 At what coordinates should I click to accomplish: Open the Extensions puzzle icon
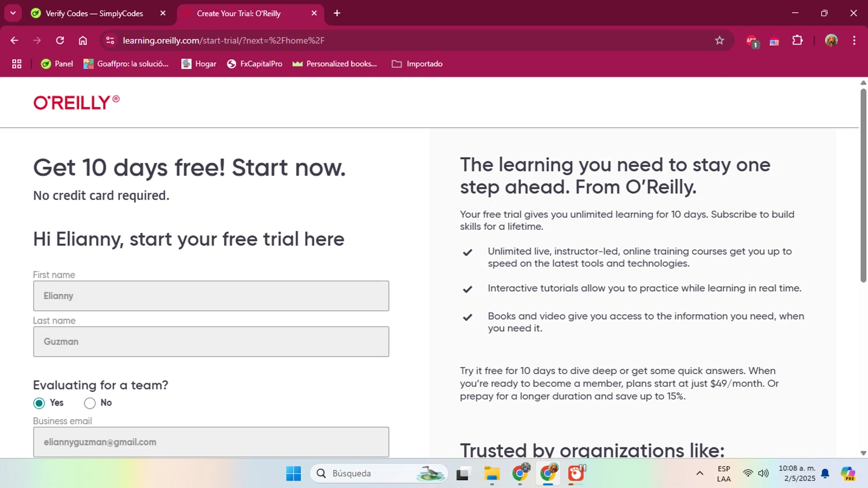coord(797,41)
